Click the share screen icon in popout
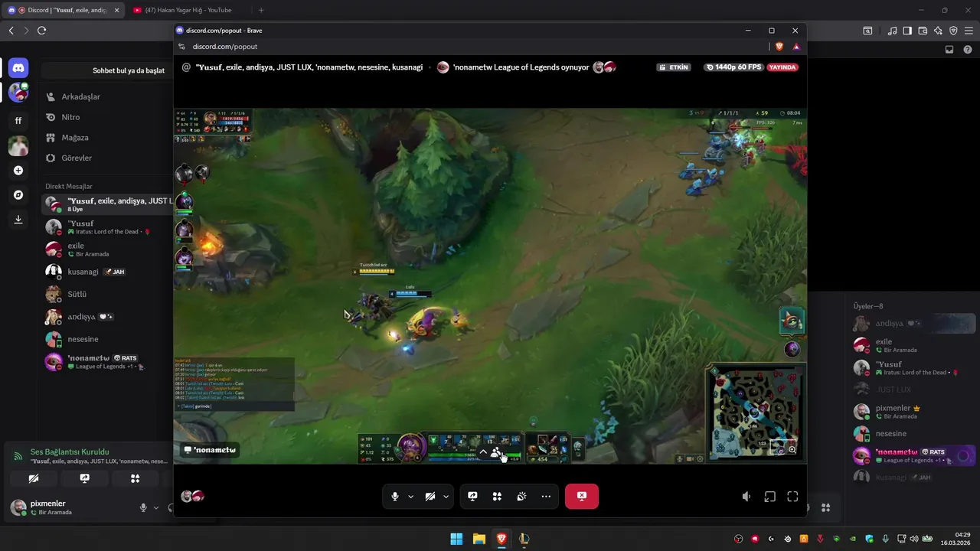Screen dimensions: 980x551 472,497
